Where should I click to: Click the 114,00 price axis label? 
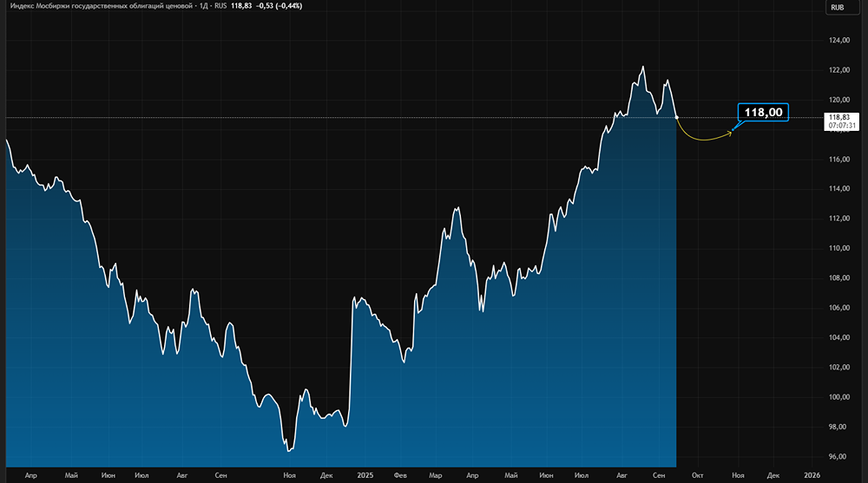pyautogui.click(x=839, y=189)
